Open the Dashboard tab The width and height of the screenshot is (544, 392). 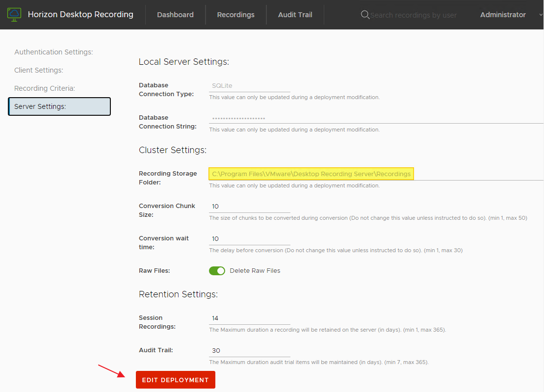click(x=175, y=15)
